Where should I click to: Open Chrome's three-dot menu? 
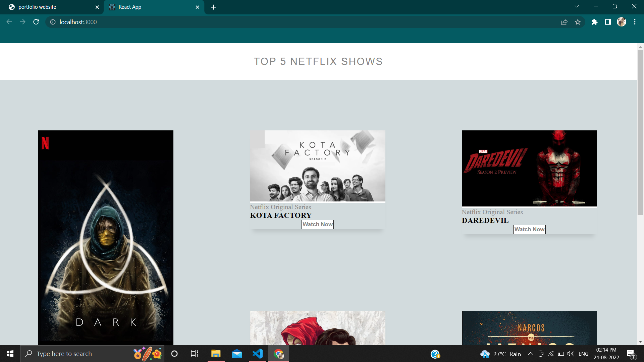635,22
